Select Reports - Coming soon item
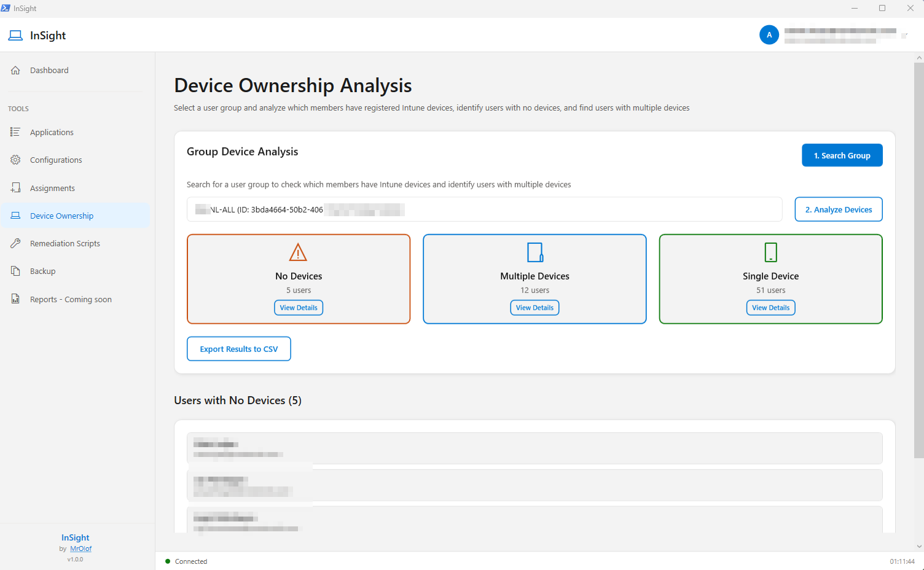The width and height of the screenshot is (924, 570). pyautogui.click(x=76, y=299)
